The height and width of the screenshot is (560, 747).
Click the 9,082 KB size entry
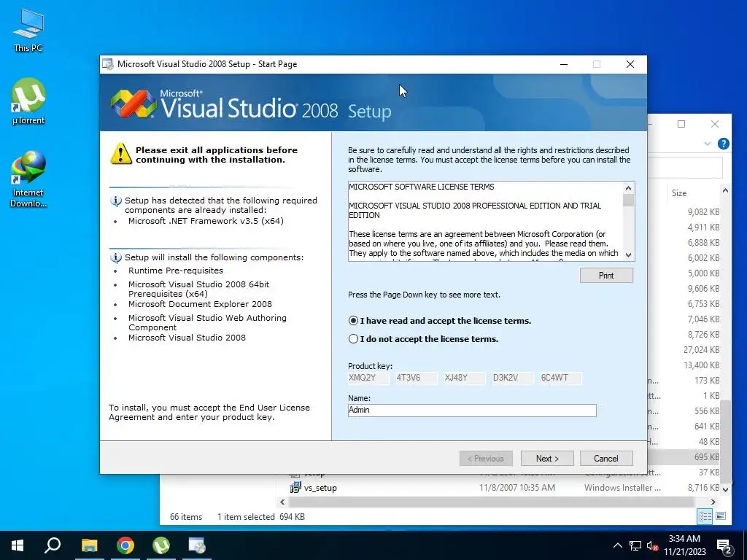point(704,212)
